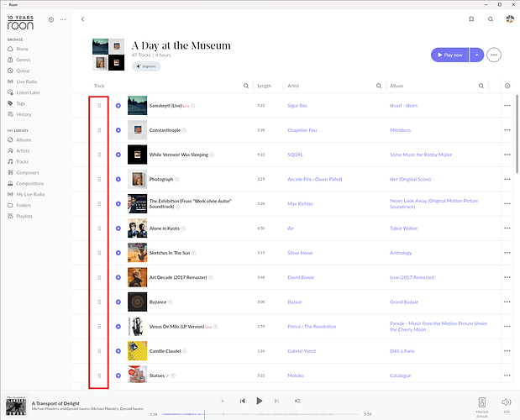This screenshot has height=420, width=520.
Task: Click the bookmark icon in top bar
Action: (471, 18)
